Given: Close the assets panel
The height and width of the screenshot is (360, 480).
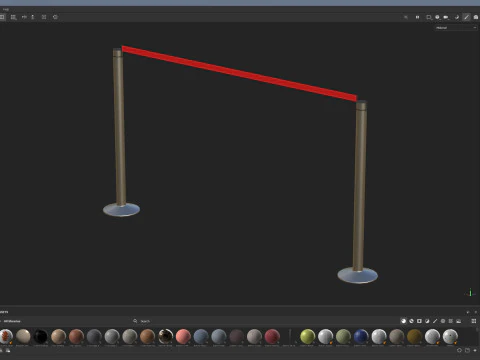Looking at the screenshot, I should [476, 312].
